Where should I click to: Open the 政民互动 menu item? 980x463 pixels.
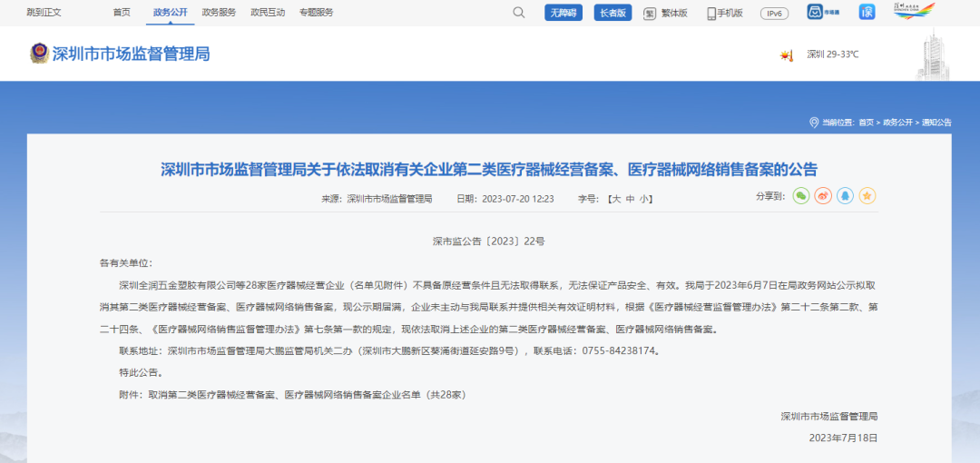(x=268, y=13)
